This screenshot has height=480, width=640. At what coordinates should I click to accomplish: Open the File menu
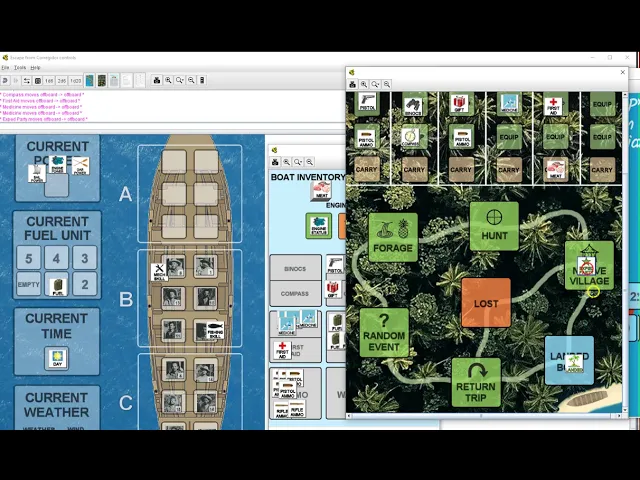pos(5,67)
